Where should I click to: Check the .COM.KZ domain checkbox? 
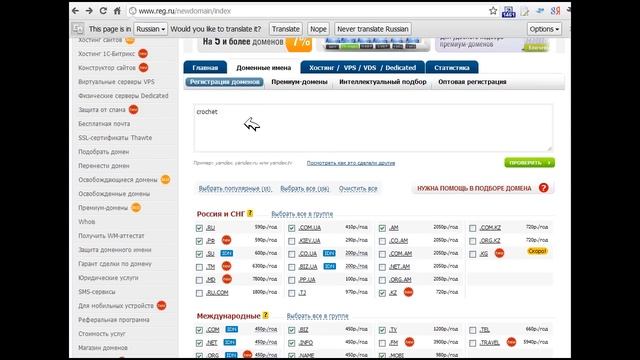(x=473, y=228)
